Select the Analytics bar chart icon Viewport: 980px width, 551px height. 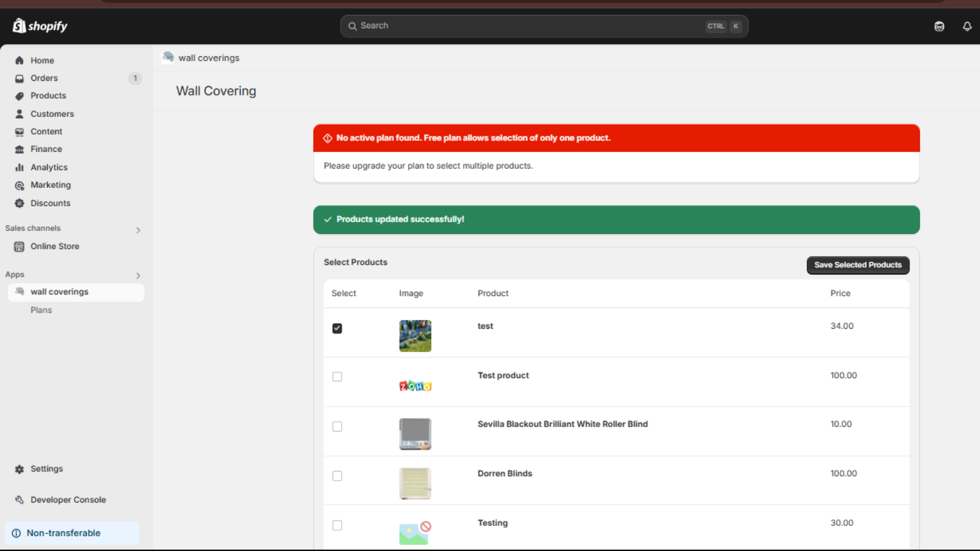(20, 167)
